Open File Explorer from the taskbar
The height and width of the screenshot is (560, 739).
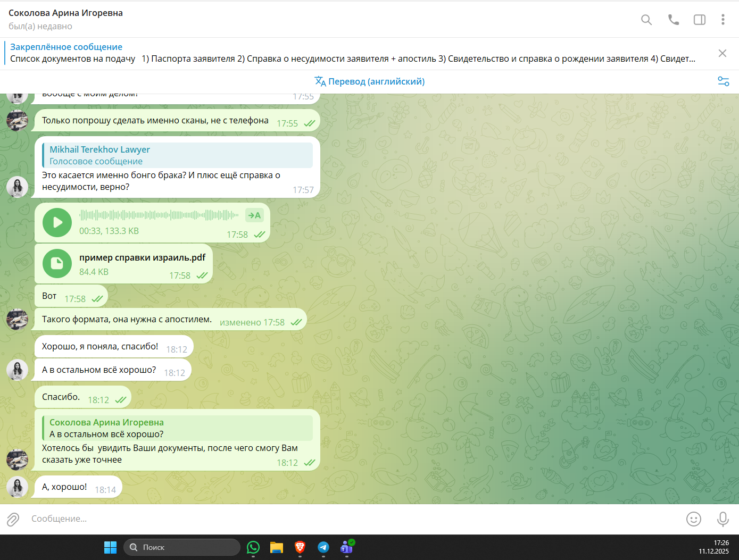coord(277,547)
